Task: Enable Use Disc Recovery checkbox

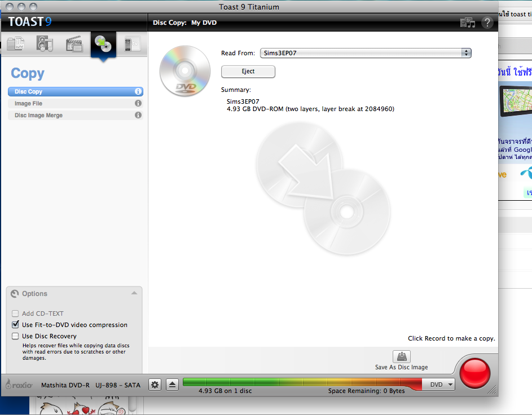Action: [15, 336]
